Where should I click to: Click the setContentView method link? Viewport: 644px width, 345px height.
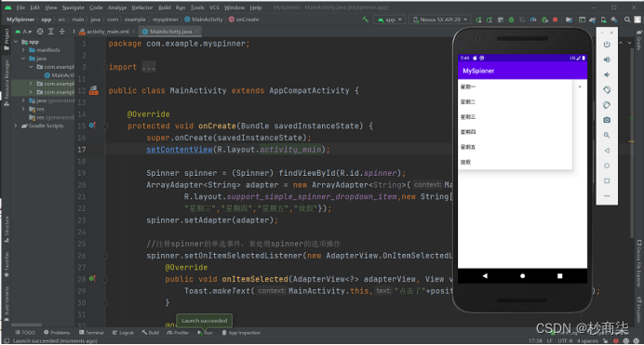[180, 150]
